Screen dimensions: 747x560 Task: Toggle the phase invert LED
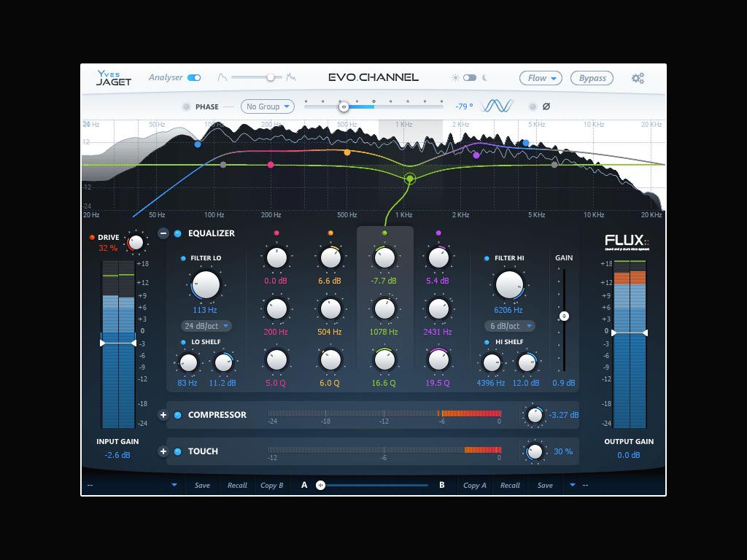pyautogui.click(x=533, y=106)
